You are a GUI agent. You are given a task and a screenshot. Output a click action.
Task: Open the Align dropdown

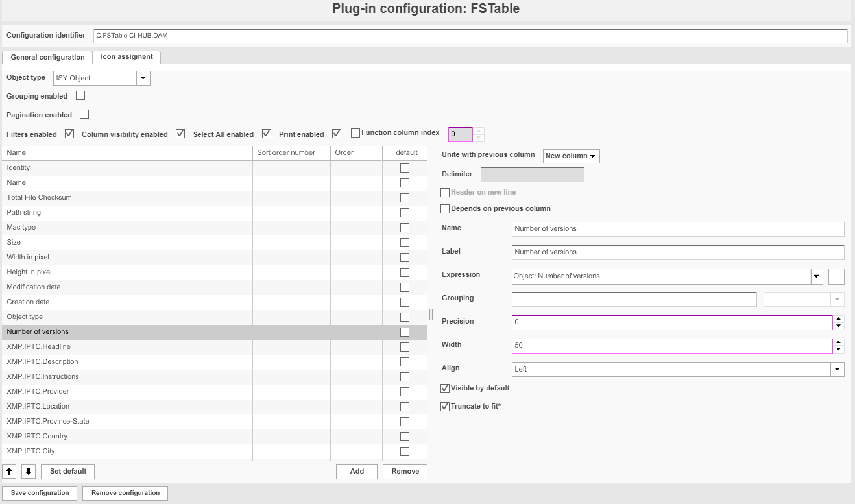(x=837, y=368)
